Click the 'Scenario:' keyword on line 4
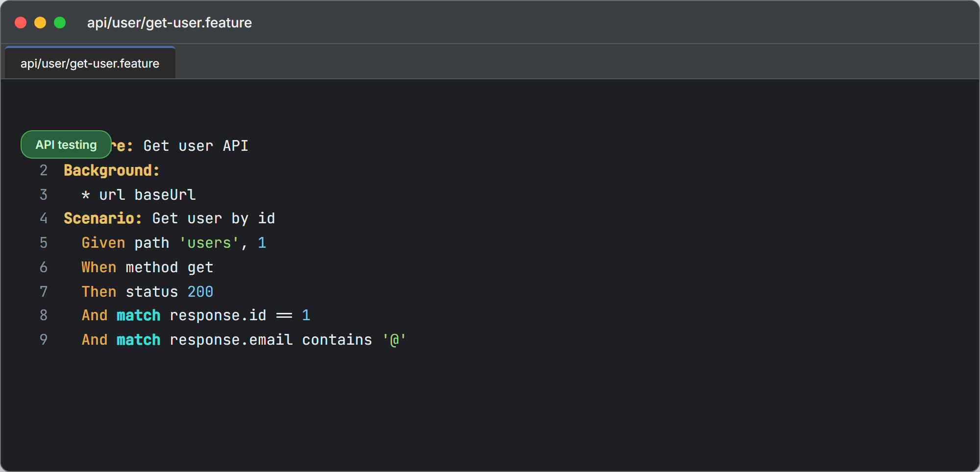This screenshot has width=980, height=472. tap(103, 218)
